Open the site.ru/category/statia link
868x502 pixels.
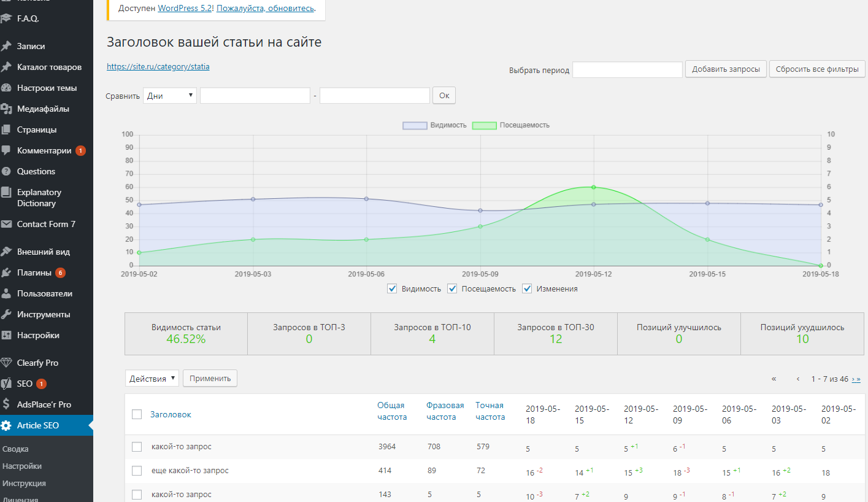click(158, 66)
